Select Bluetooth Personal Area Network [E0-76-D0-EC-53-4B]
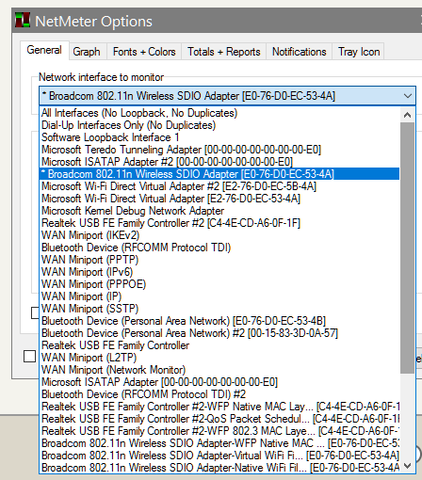 coord(220,321)
